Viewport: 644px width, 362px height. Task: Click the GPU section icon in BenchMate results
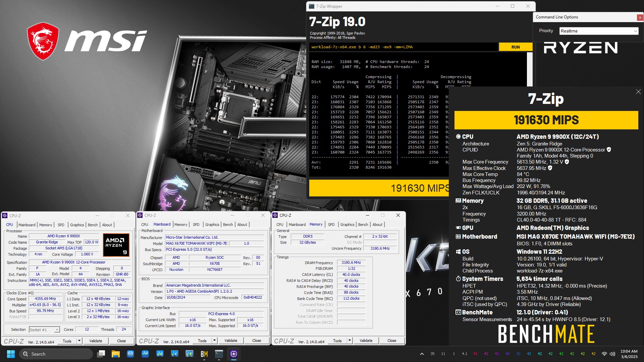coord(458,228)
